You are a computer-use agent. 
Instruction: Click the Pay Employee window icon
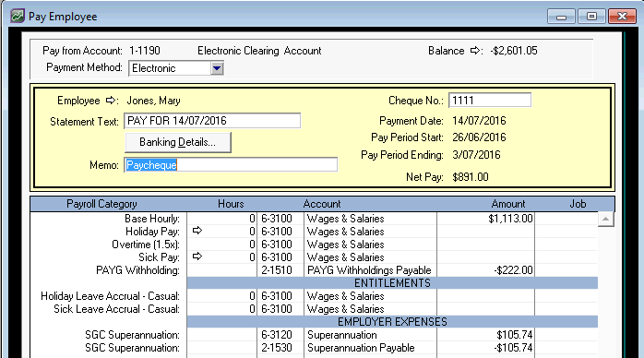tap(18, 16)
